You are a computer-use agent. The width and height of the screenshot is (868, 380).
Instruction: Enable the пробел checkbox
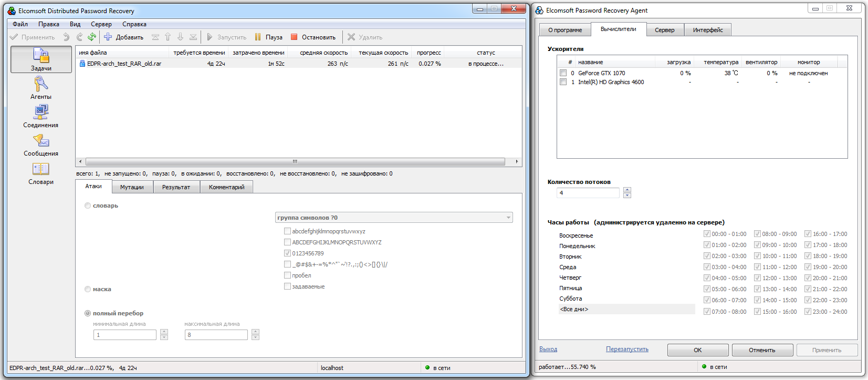tap(287, 275)
